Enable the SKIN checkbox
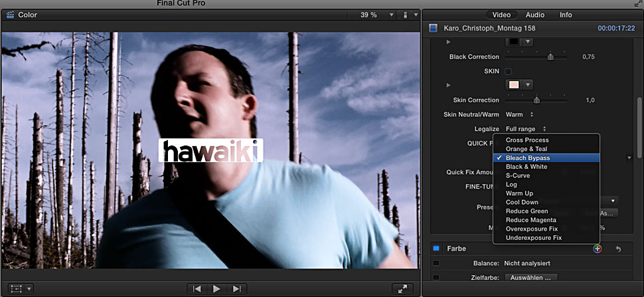This screenshot has height=297, width=644. coord(509,71)
